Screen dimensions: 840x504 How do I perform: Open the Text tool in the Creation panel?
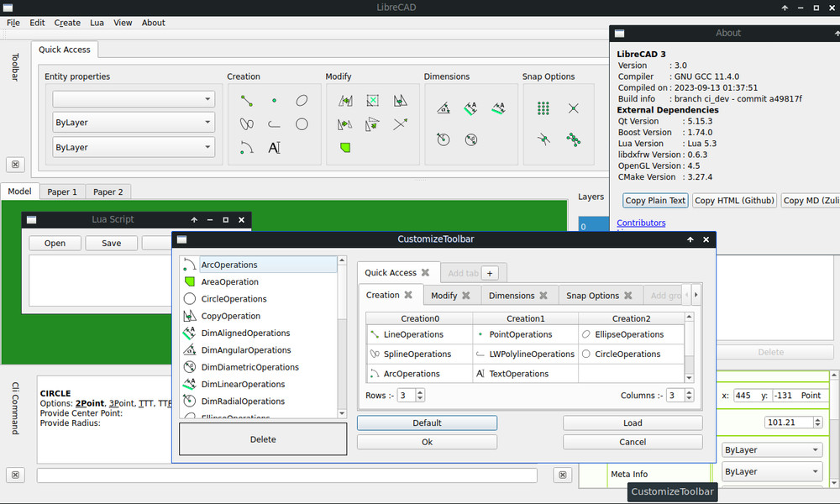click(x=274, y=147)
